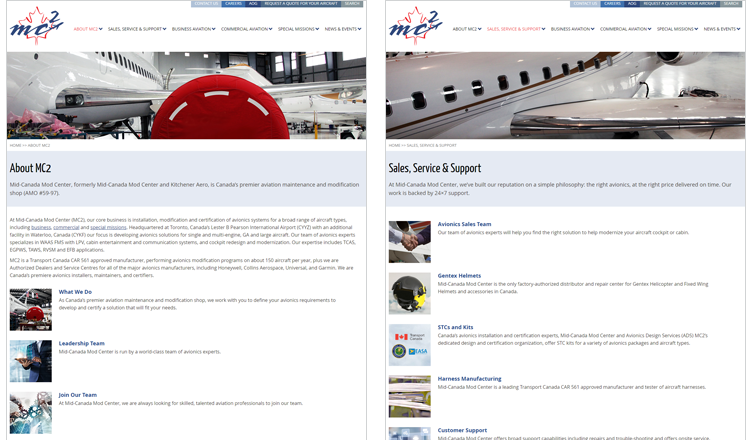Click the Leadership Team thumbnail image
750x440 pixels.
tap(31, 361)
